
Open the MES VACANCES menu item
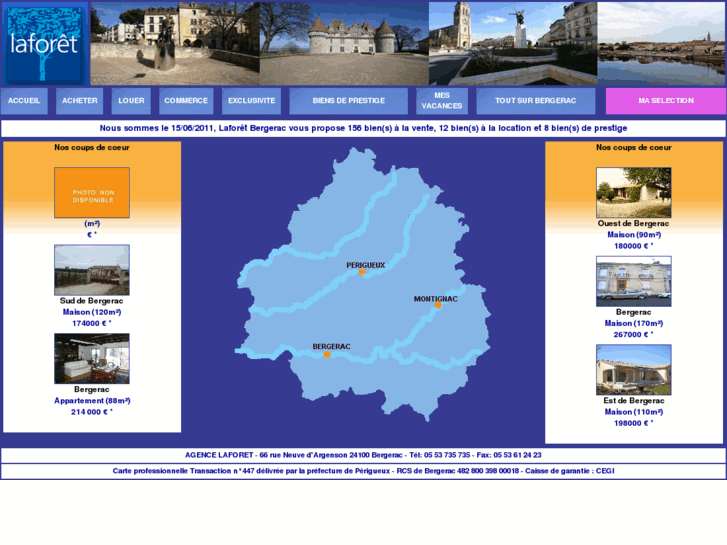(442, 101)
